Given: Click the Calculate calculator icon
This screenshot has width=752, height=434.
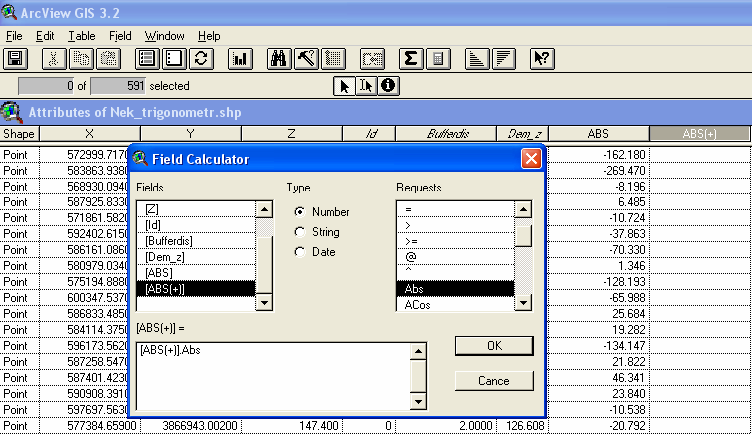Looking at the screenshot, I should tap(438, 59).
